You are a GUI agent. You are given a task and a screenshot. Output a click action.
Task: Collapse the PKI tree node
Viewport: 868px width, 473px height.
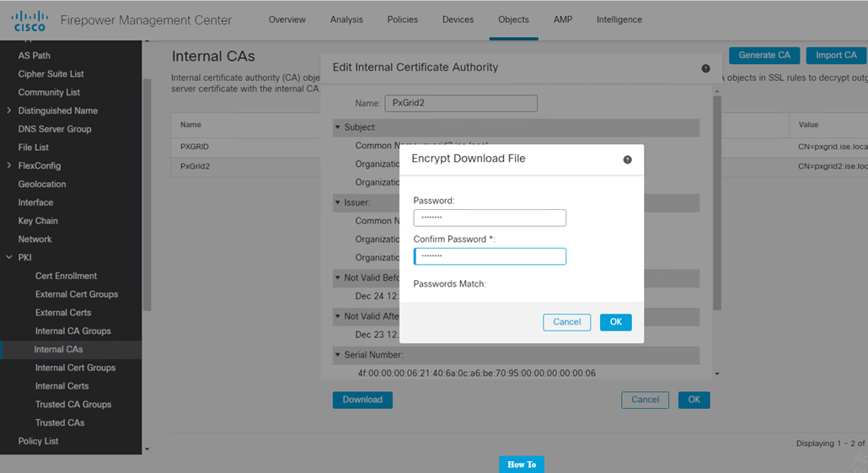(x=9, y=257)
